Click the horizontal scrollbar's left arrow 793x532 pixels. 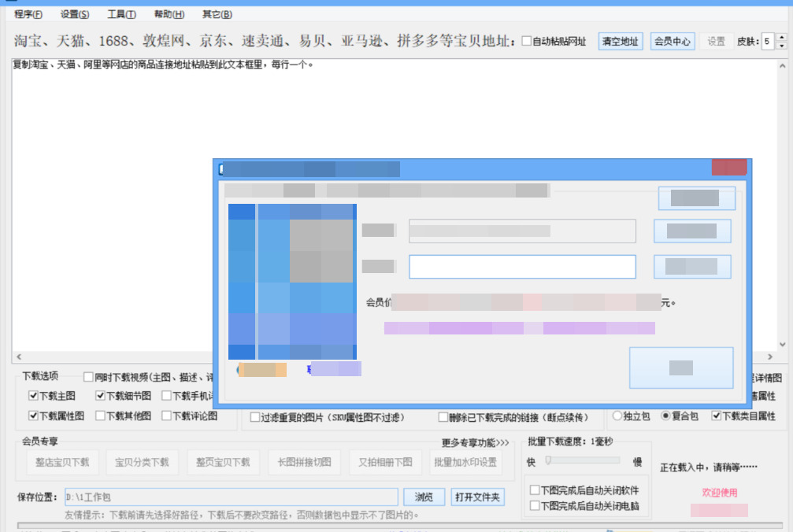tap(19, 357)
